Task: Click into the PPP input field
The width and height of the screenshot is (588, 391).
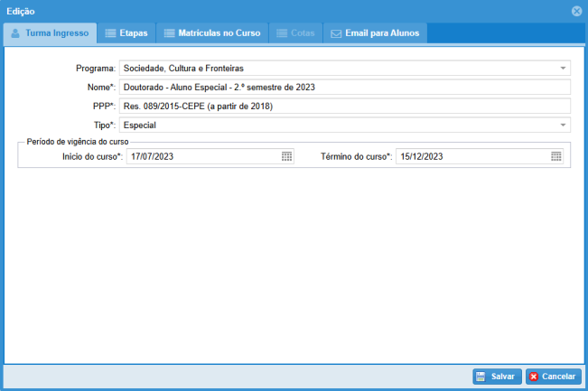Action: 344,106
